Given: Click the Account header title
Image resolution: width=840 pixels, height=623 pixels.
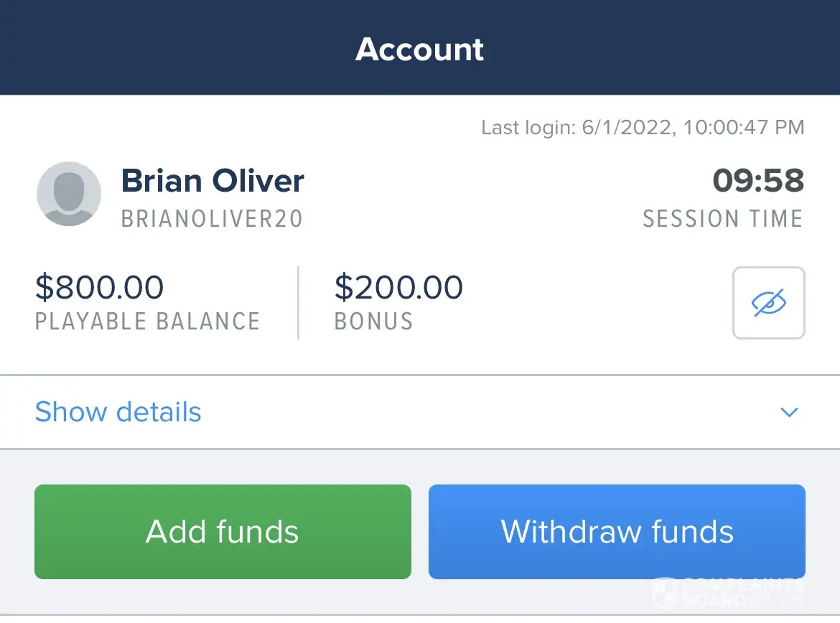Looking at the screenshot, I should [x=420, y=49].
